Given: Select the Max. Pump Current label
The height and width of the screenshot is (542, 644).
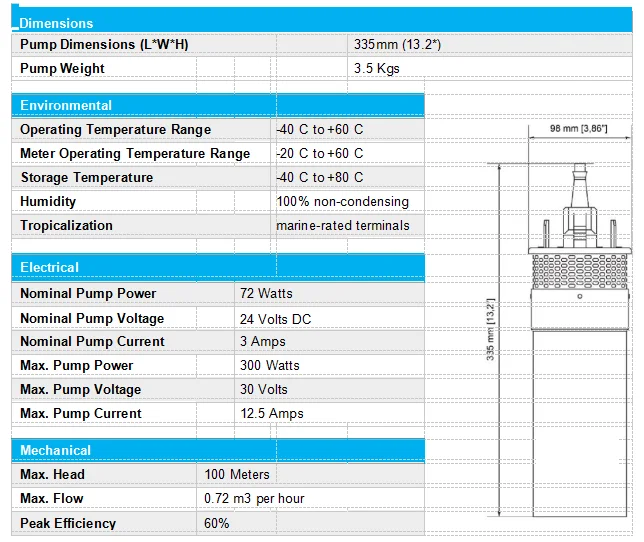Looking at the screenshot, I should [x=80, y=413].
